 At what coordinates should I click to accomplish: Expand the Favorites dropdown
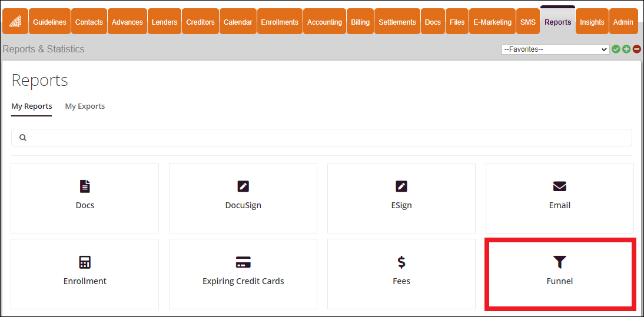pos(555,49)
